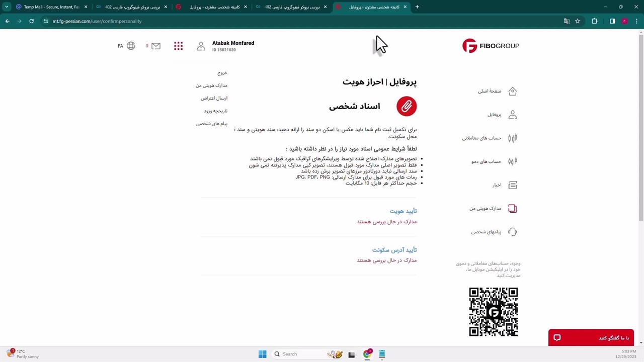Open the profile icon in the sidebar
The image size is (644, 362).
tap(512, 115)
